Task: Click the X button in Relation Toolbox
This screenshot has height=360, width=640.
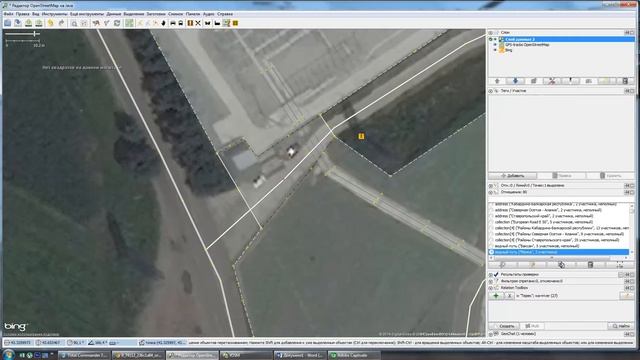Action: click(509, 296)
